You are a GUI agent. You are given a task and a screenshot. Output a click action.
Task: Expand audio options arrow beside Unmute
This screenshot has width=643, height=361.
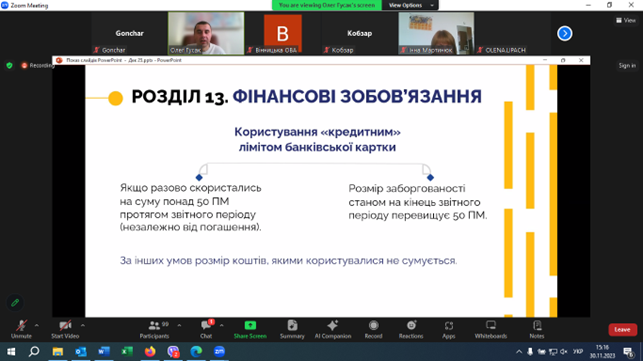pos(36,325)
